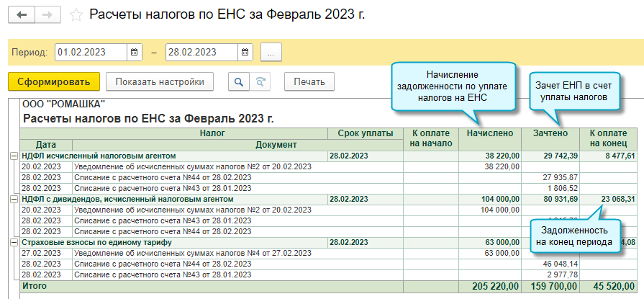Add report to favorites with star icon

tap(77, 15)
